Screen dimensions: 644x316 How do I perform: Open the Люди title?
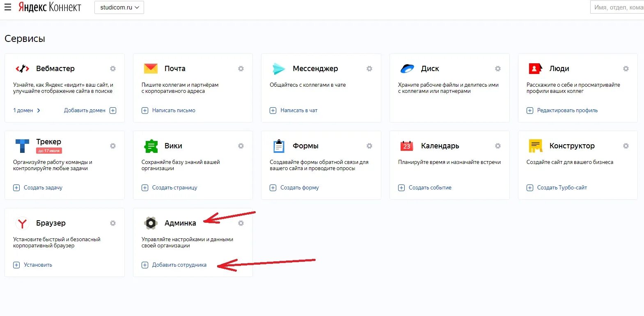coord(559,69)
